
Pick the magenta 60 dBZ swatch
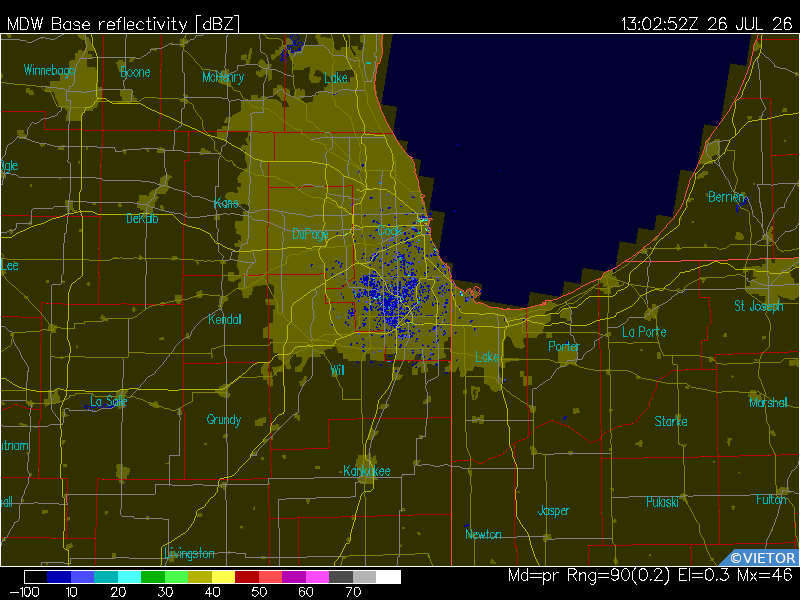tap(317, 577)
